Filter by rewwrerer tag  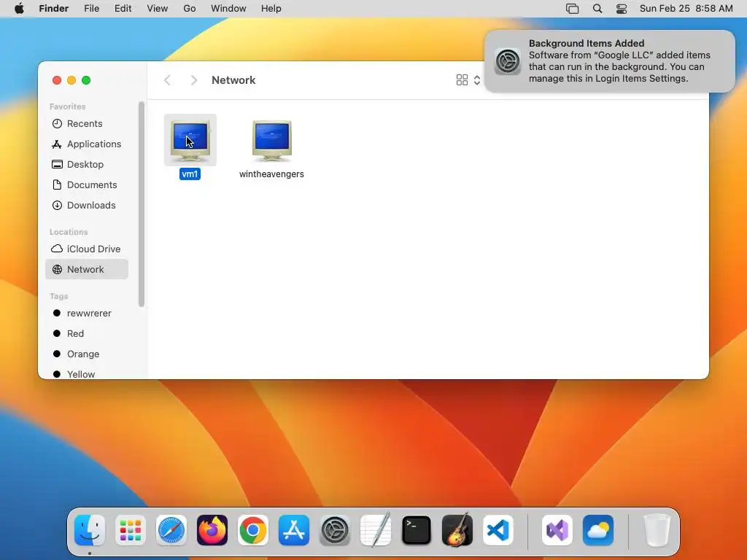pyautogui.click(x=87, y=314)
